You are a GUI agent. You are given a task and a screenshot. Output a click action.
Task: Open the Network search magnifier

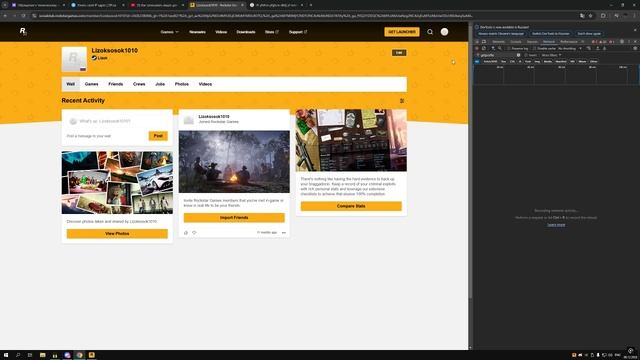500,49
